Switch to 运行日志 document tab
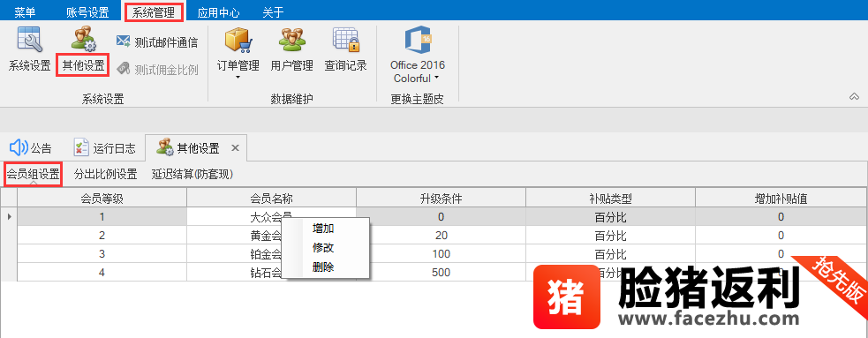Image resolution: width=868 pixels, height=338 pixels. coord(104,147)
